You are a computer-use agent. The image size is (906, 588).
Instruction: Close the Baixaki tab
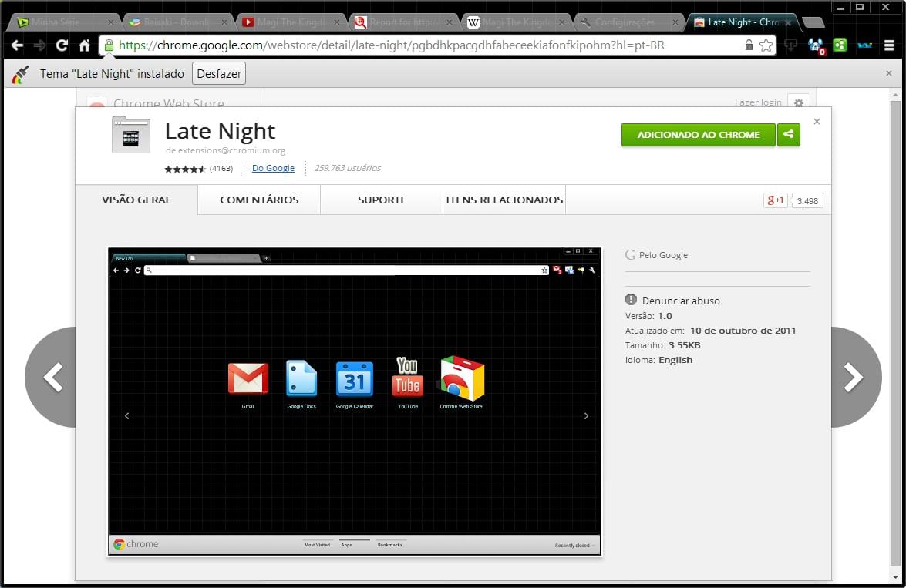(224, 22)
